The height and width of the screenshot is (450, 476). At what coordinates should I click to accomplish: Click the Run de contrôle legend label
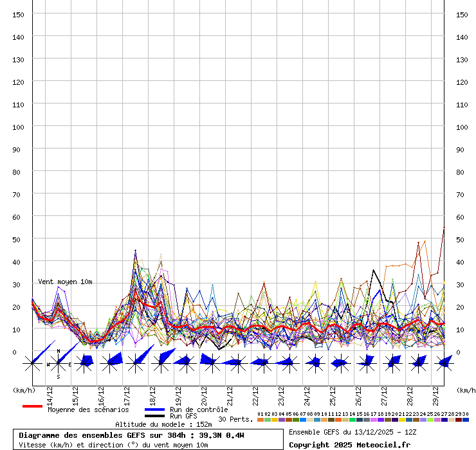click(x=199, y=410)
